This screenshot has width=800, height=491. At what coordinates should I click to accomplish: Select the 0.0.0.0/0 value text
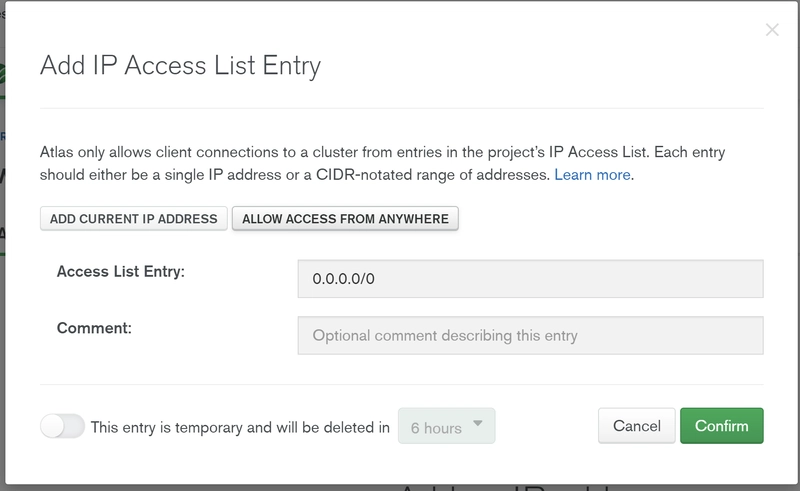coord(343,279)
